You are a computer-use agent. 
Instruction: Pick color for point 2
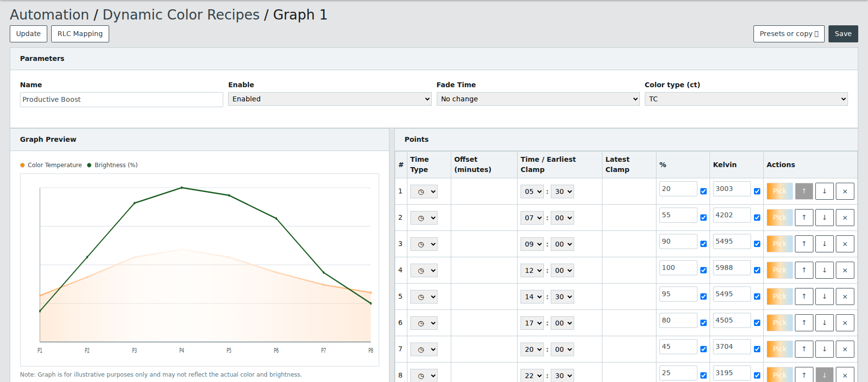coord(779,217)
